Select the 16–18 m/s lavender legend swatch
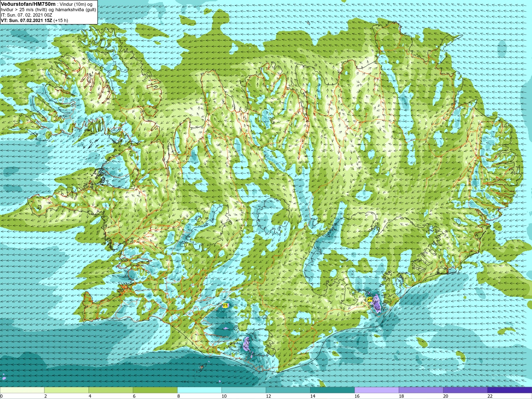Viewport: 532px width, 399px height. [x=377, y=390]
